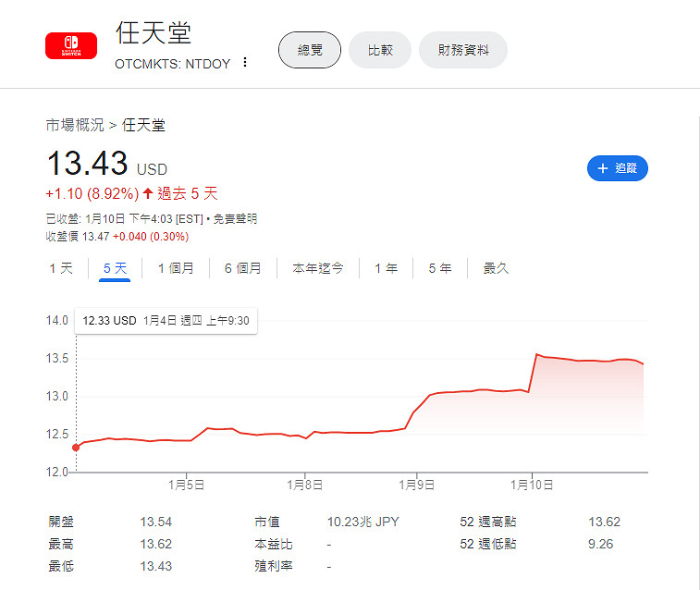
Task: Click the 14.0 y-axis label
Action: 57,321
